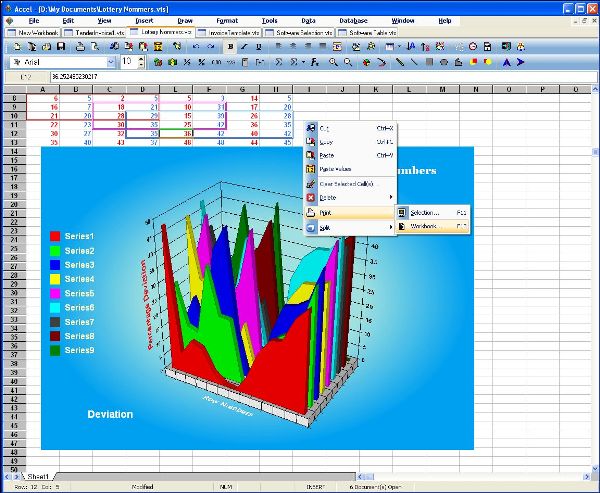Open the Tools menu
The width and height of the screenshot is (600, 493).
(x=269, y=21)
